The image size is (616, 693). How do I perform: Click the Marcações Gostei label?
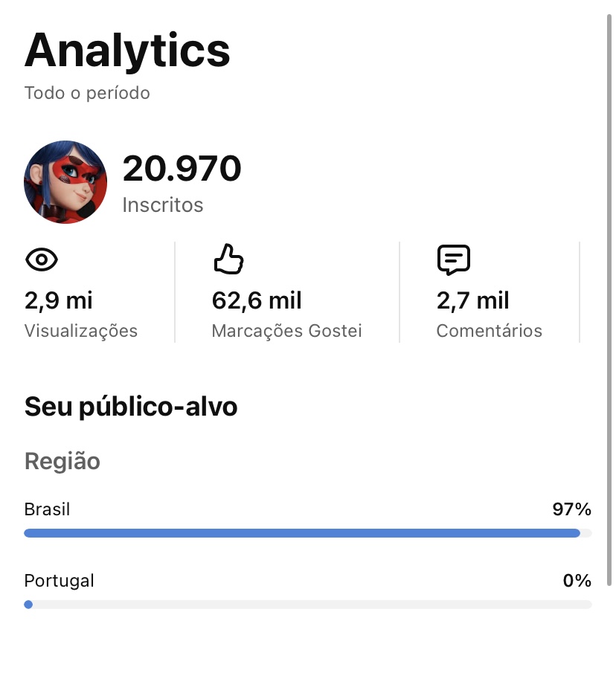(x=286, y=331)
